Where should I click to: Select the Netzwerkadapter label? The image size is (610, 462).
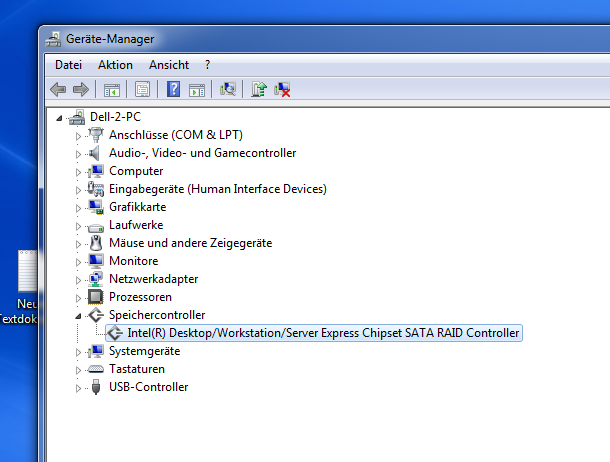tap(154, 279)
